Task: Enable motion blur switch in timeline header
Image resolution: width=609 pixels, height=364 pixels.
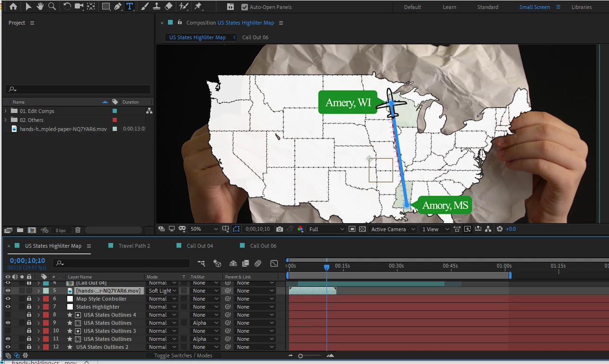Action: tap(258, 263)
